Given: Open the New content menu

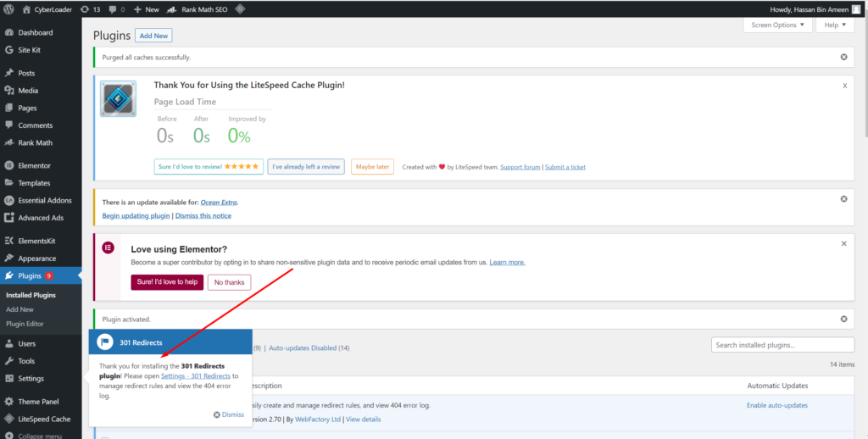Looking at the screenshot, I should pyautogui.click(x=146, y=9).
